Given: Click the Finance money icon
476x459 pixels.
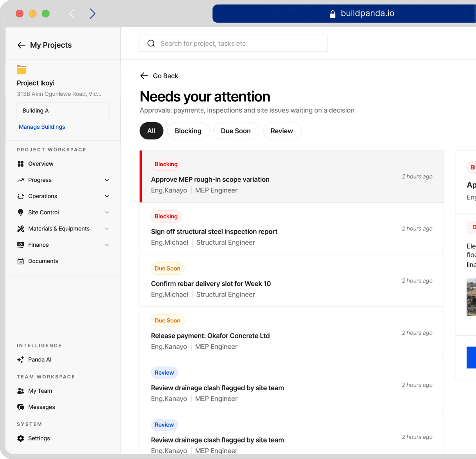Looking at the screenshot, I should 21,245.
